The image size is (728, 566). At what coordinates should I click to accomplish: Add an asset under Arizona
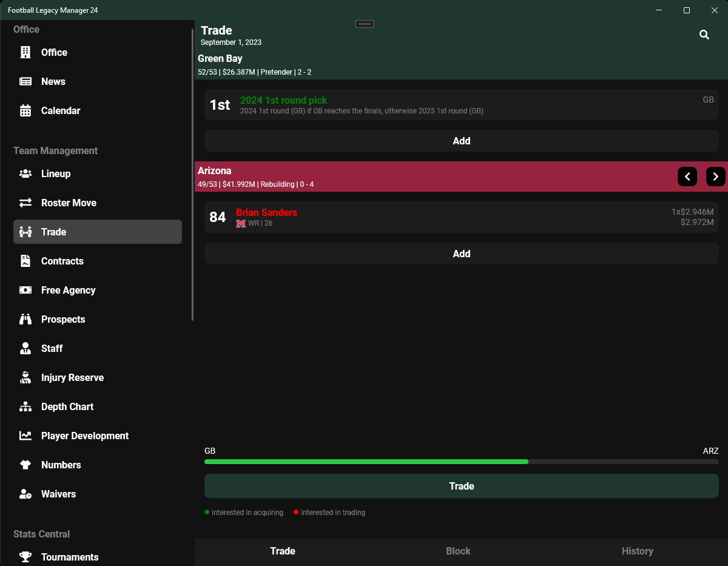click(462, 254)
